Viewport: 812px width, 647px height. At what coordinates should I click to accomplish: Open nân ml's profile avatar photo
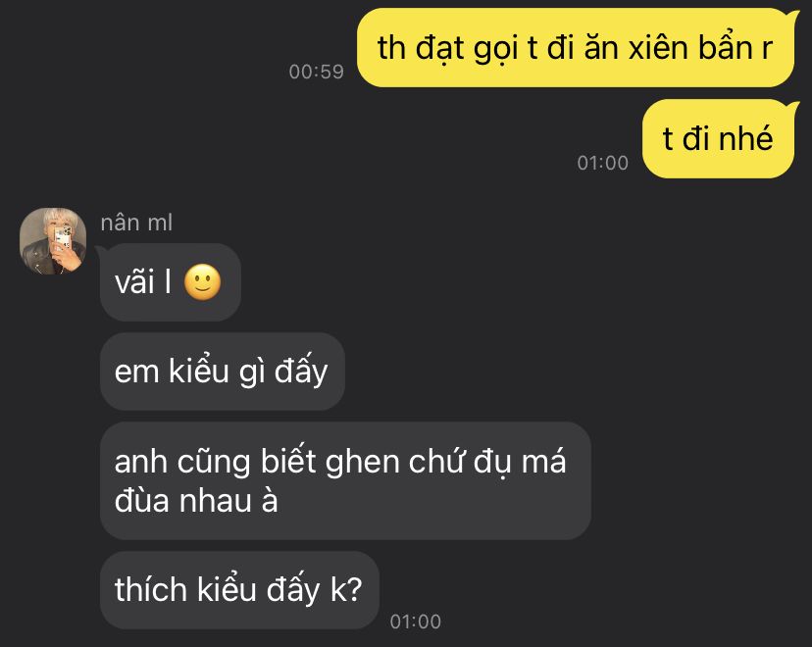53,241
